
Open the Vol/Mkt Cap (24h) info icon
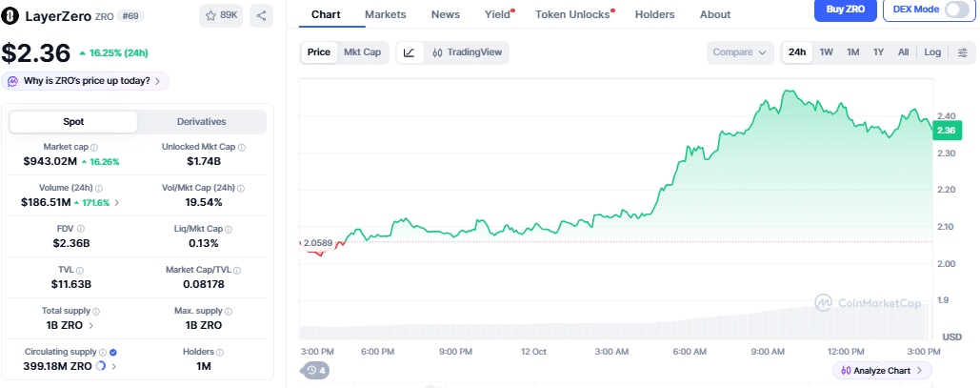(x=241, y=188)
